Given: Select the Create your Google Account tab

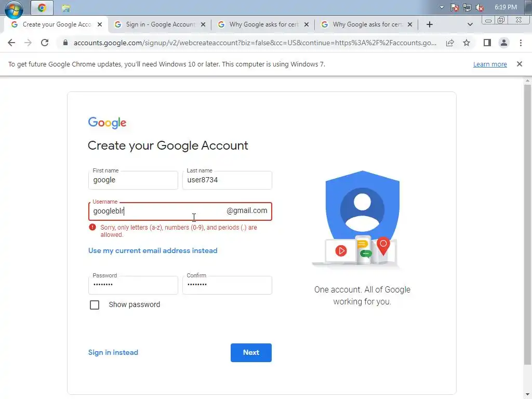Looking at the screenshot, I should click(x=56, y=24).
